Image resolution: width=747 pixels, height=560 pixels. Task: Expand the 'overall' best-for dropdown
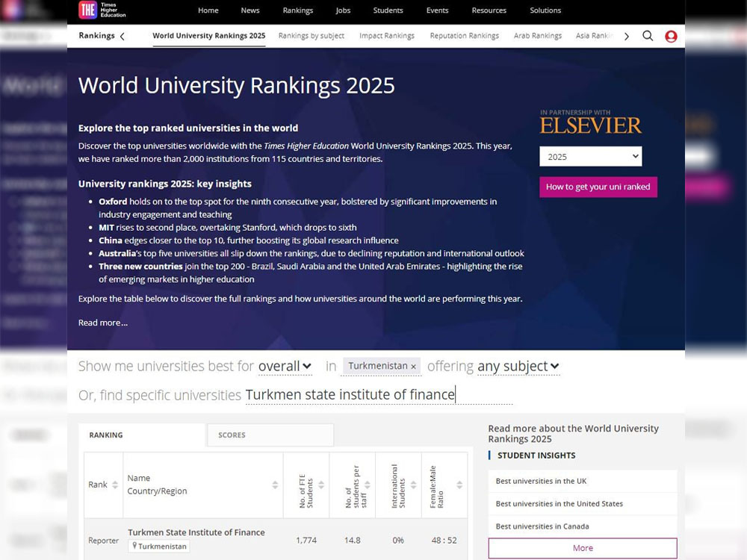point(285,366)
